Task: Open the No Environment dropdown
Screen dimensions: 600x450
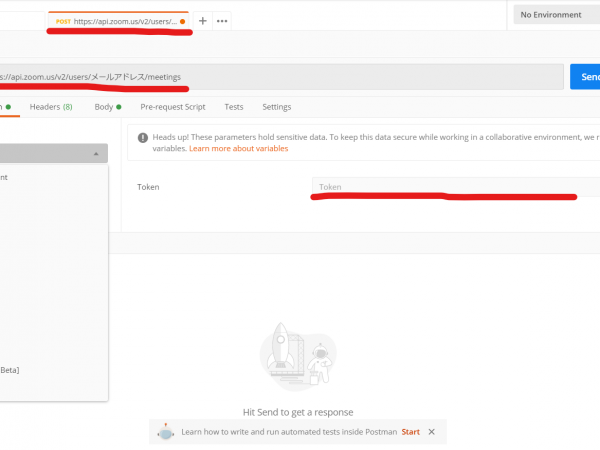Action: coord(556,15)
